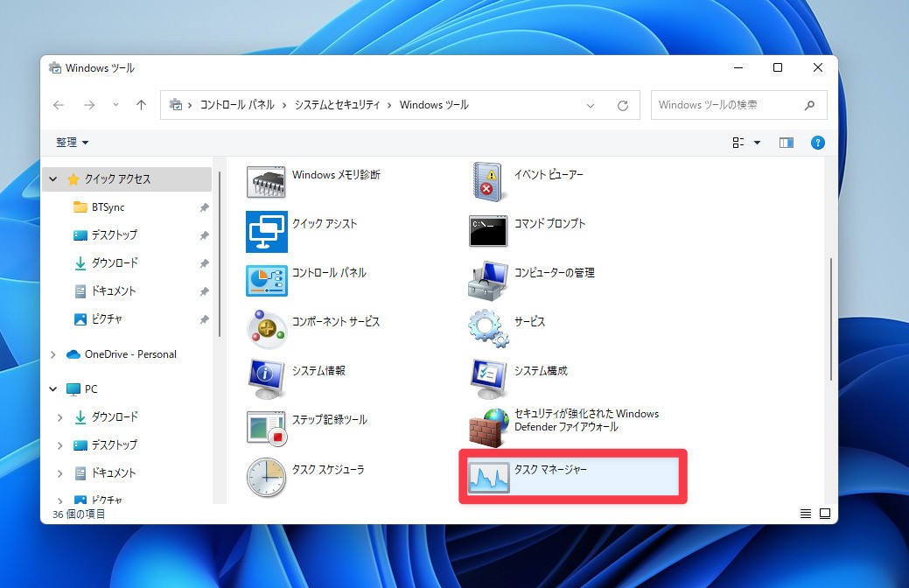
Task: Select the セキュリティが強化された Windows Defender label
Action: 586,420
